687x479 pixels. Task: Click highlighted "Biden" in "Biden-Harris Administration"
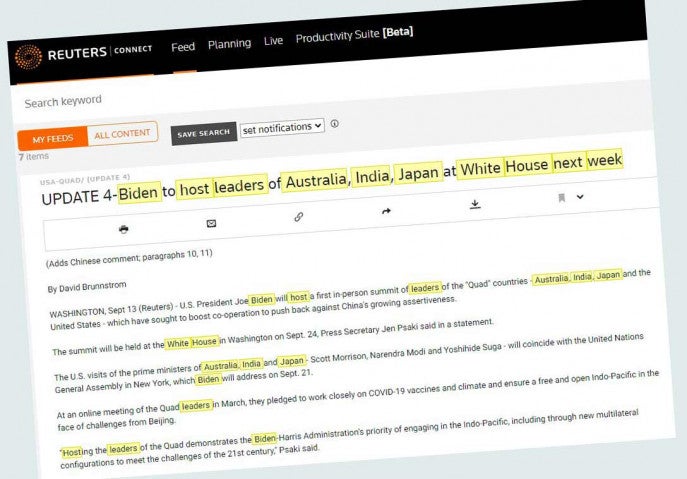coord(265,438)
